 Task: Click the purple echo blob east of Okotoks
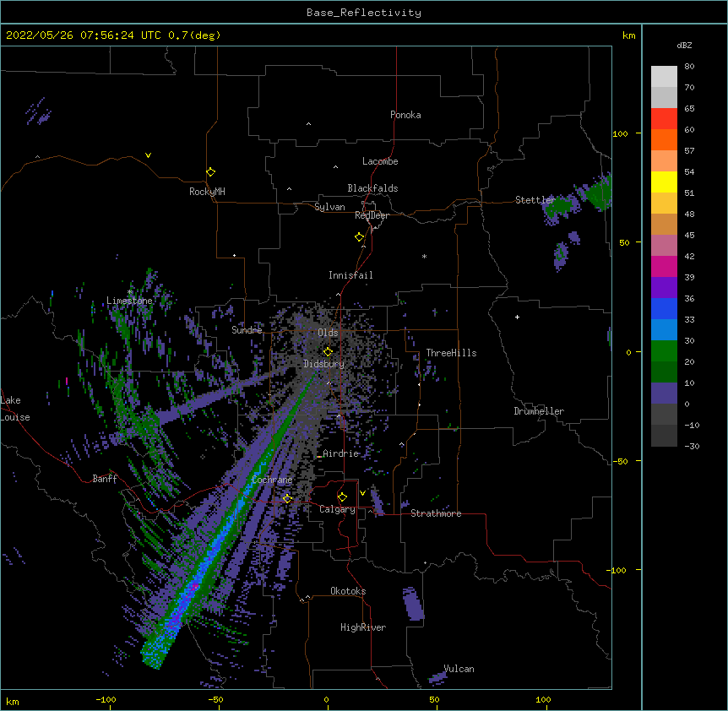click(x=413, y=603)
